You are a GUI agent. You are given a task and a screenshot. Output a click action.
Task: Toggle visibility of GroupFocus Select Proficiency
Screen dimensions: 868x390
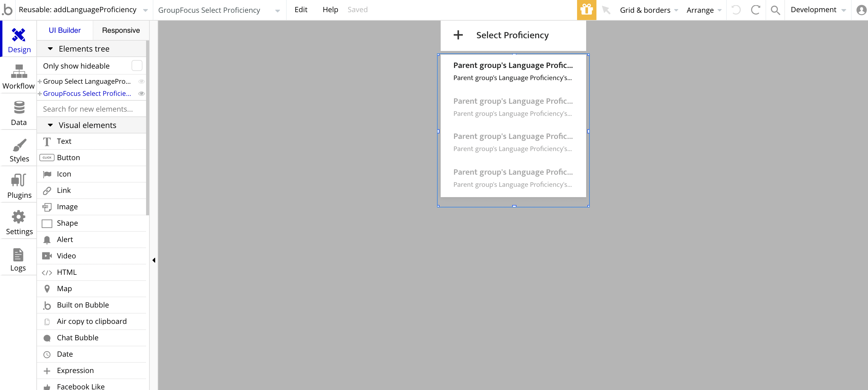tap(142, 94)
